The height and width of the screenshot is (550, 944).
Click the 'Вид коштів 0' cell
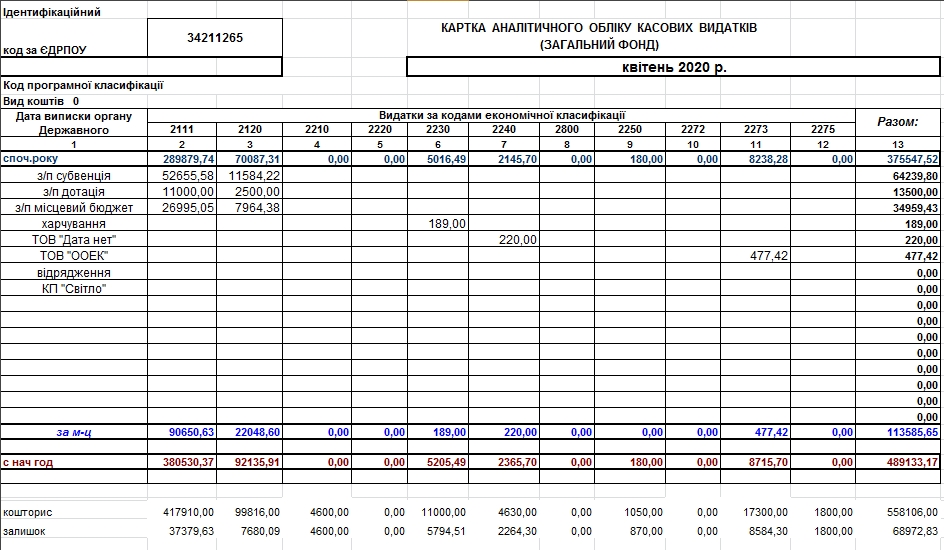pos(41,101)
